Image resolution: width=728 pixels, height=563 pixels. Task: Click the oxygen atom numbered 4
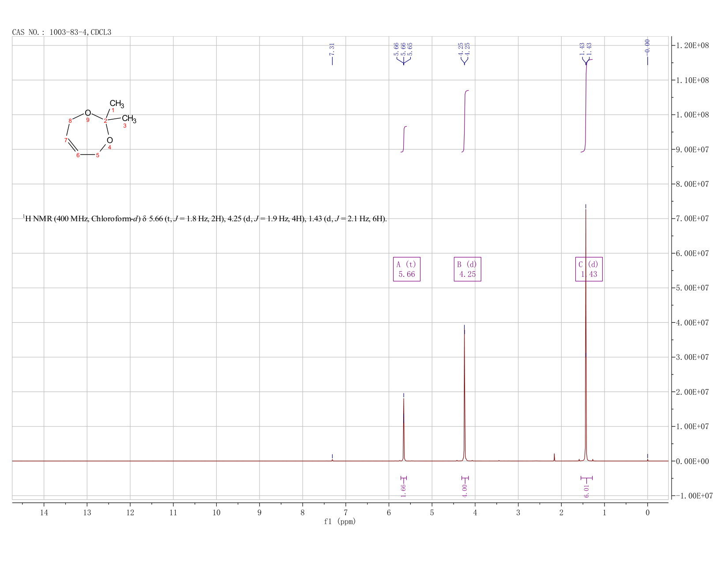(x=109, y=140)
